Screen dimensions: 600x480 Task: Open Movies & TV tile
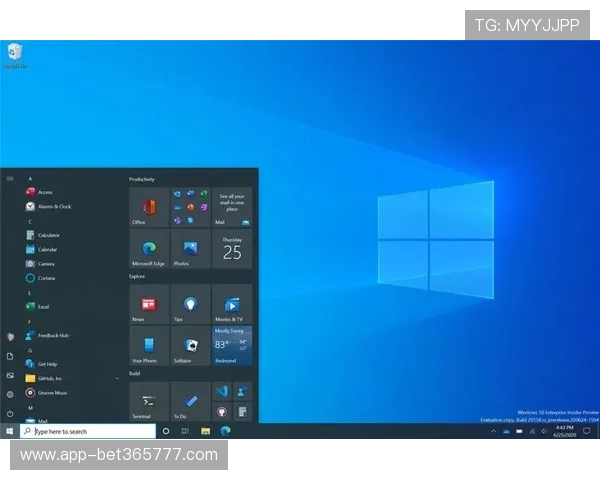coord(232,304)
